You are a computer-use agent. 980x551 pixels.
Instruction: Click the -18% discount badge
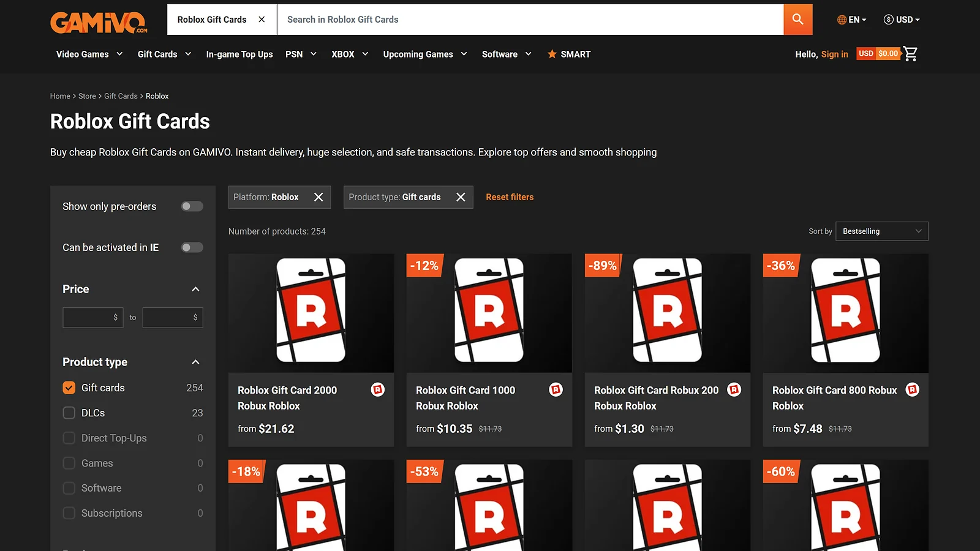coord(246,471)
